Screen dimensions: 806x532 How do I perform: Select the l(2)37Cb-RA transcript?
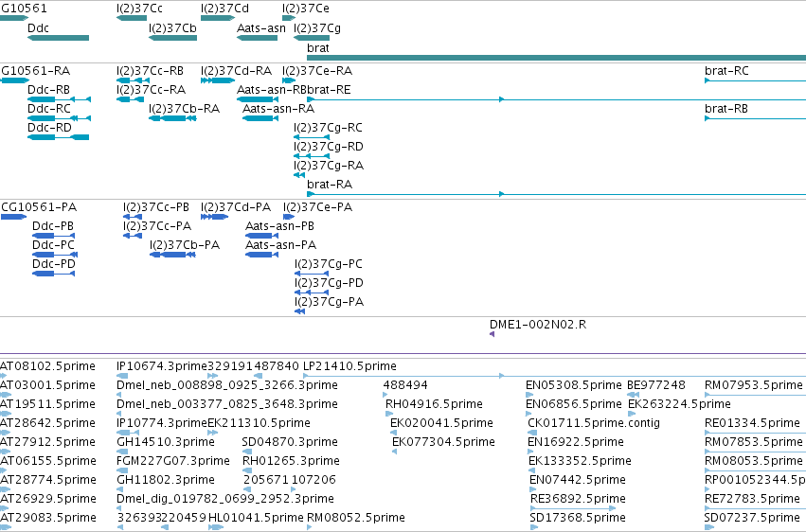[172, 118]
